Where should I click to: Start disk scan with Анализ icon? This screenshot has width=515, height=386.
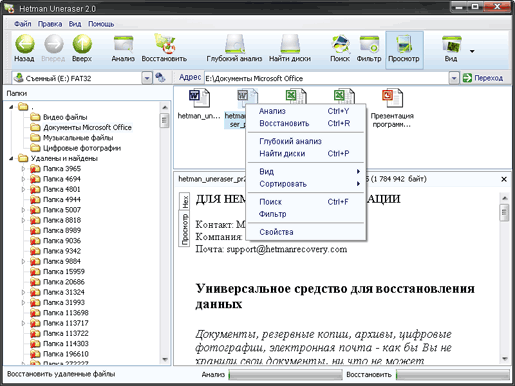tap(123, 44)
